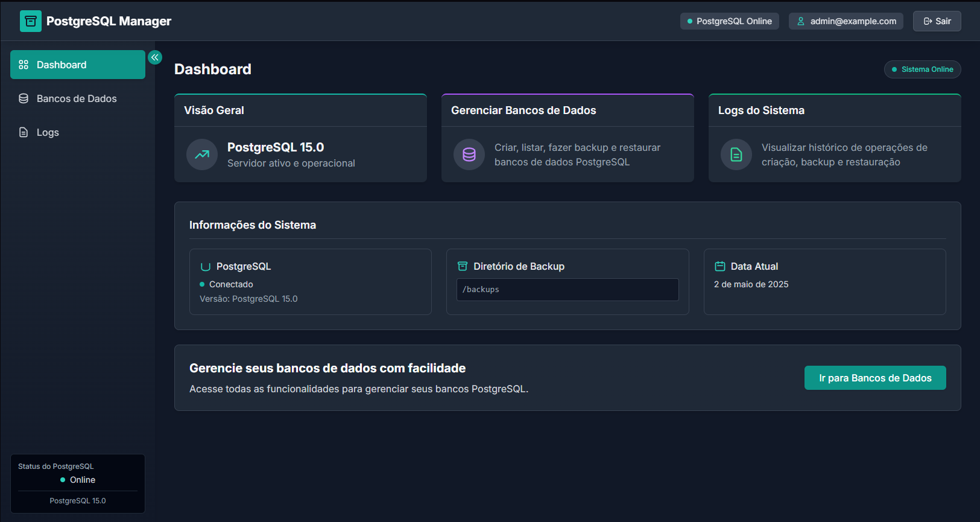Screen dimensions: 980x522
Task: Open the Gerenciar Bancos de Dados card
Action: [x=567, y=138]
